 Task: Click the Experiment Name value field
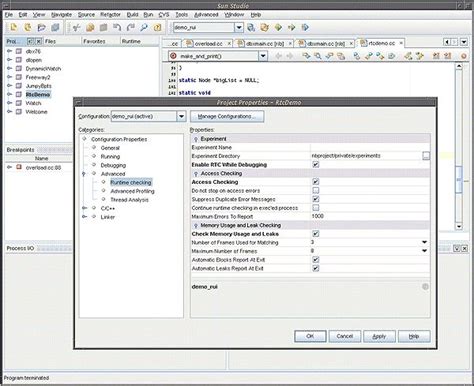point(370,147)
